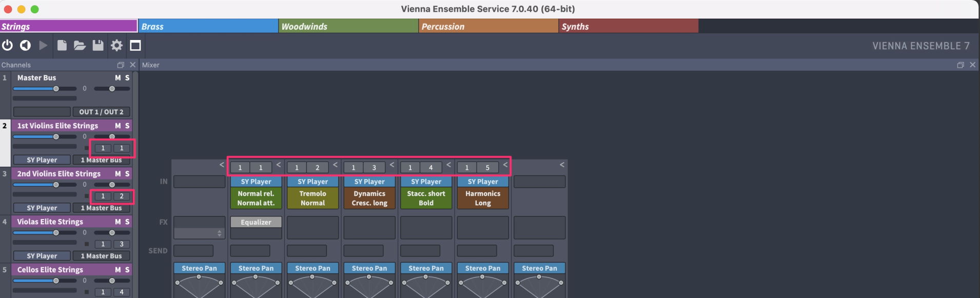Click the Normal rel. Normal att. patch label
Viewport: 980px width, 298px height.
tap(256, 198)
